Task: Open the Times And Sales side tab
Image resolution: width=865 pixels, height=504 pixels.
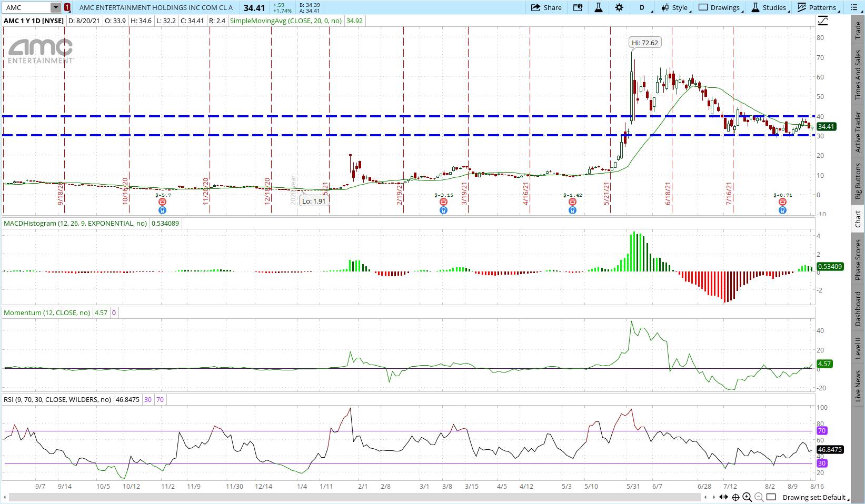Action: (858, 75)
